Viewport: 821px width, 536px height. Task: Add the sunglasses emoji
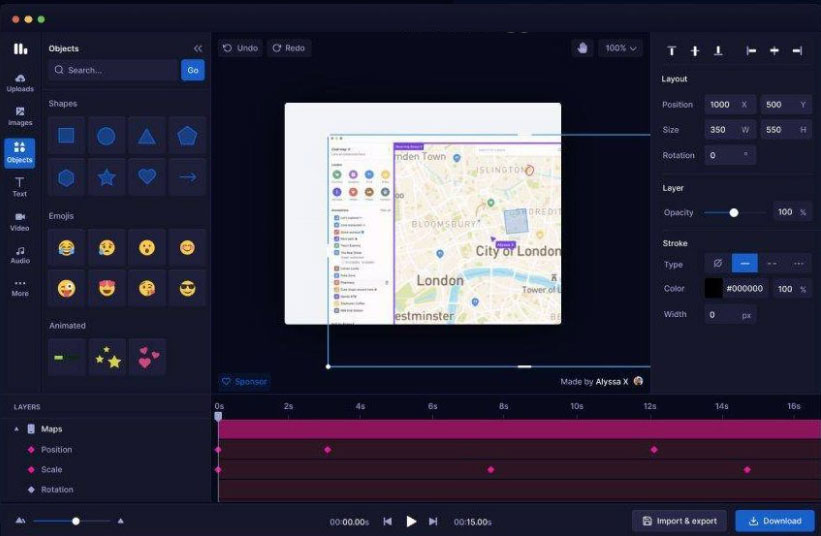187,289
